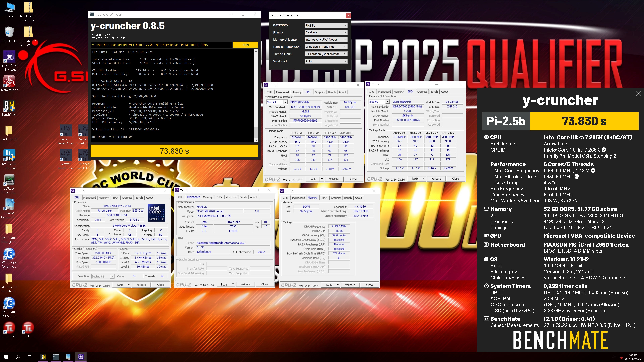Open the Memory Allocator dropdown
Screen dimensions: 644x362
tap(326, 40)
